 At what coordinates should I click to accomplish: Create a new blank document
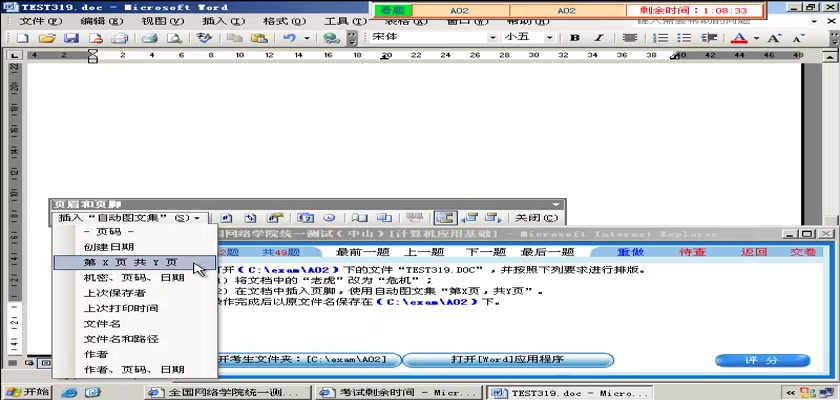pos(22,38)
